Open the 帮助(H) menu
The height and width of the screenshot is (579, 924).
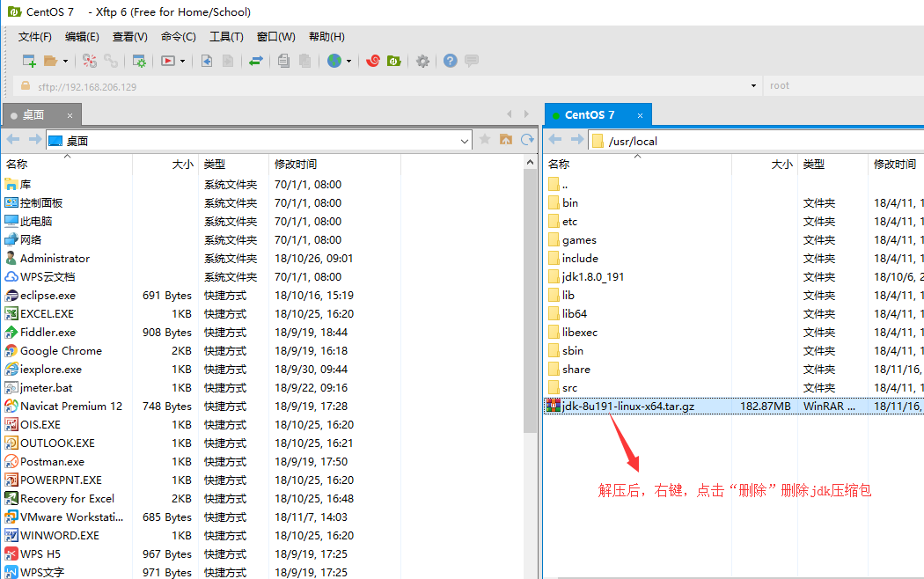pyautogui.click(x=326, y=37)
